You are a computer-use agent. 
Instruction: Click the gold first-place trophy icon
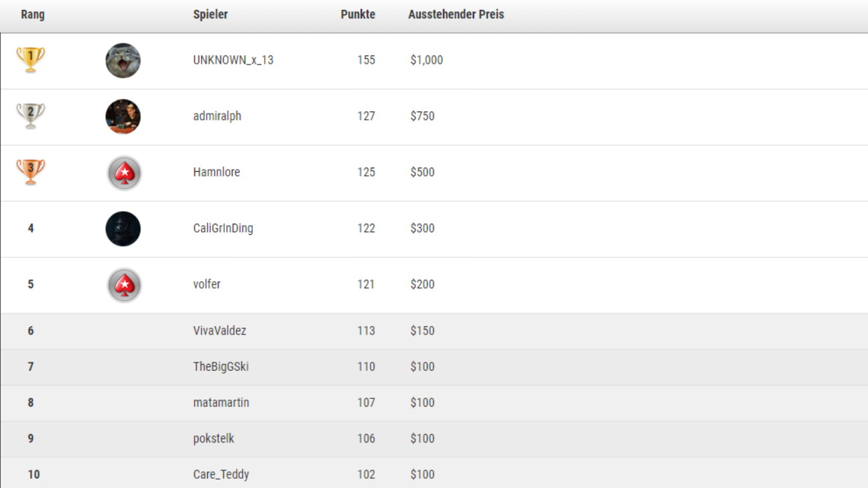point(31,60)
